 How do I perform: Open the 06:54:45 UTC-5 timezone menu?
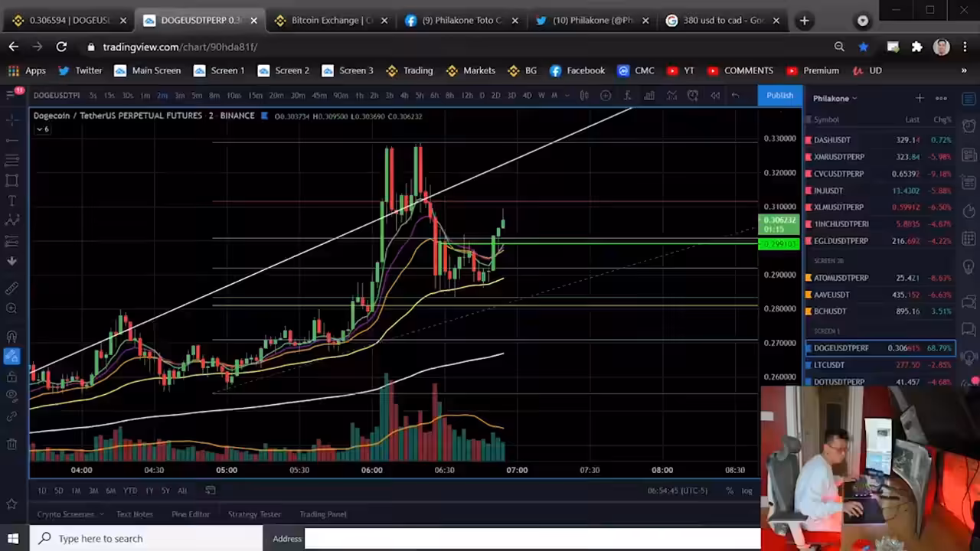tap(678, 491)
